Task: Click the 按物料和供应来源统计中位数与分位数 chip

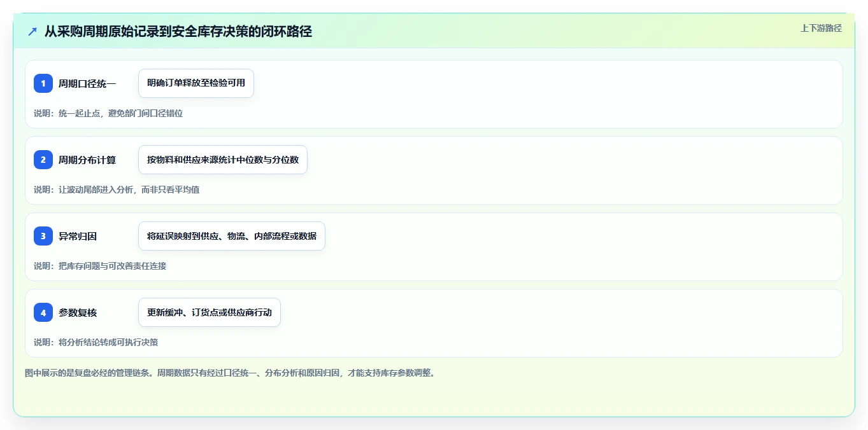Action: pyautogui.click(x=223, y=160)
